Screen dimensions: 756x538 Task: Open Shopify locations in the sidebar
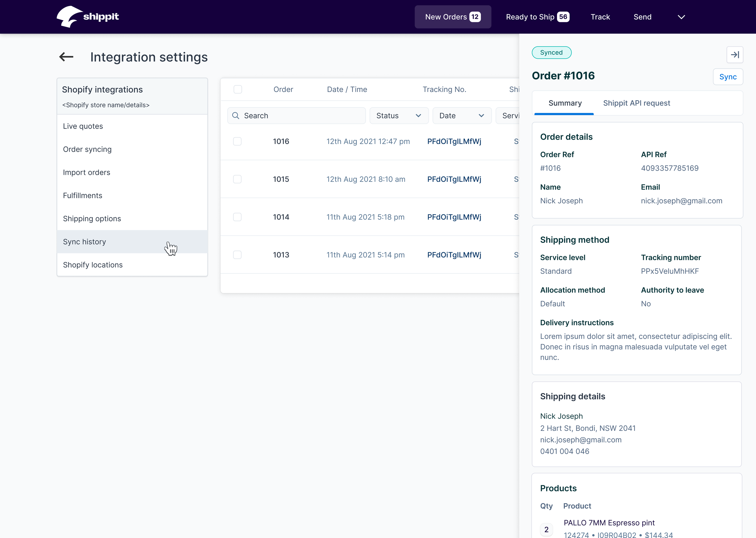(x=93, y=265)
